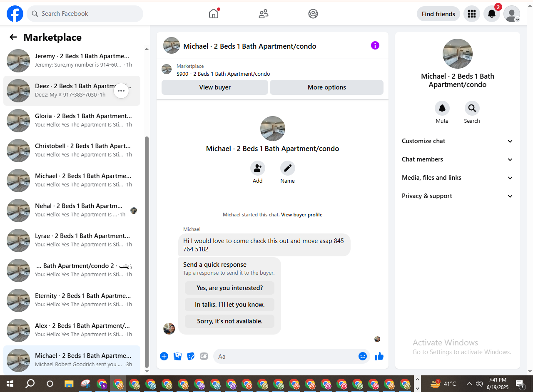Viewport: 533px width, 392px height.
Task: Choose a GIF from the composer
Action: (204, 356)
